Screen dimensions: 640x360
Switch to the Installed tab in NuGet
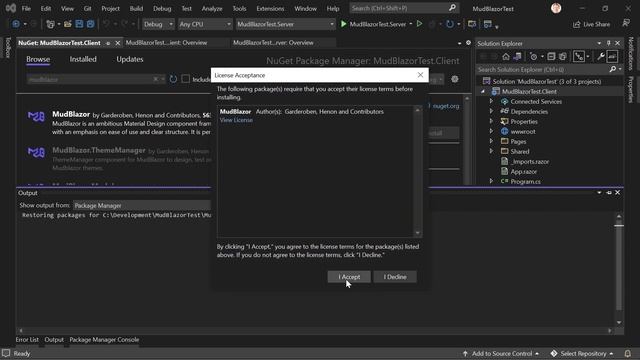point(83,59)
